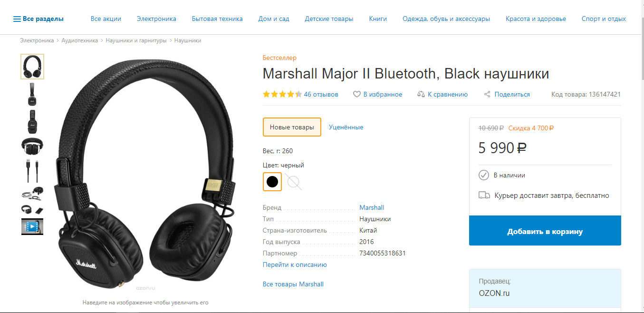Image resolution: width=644 pixels, height=313 pixels.
Task: Select the USB cable thumbnail image
Action: click(x=32, y=171)
